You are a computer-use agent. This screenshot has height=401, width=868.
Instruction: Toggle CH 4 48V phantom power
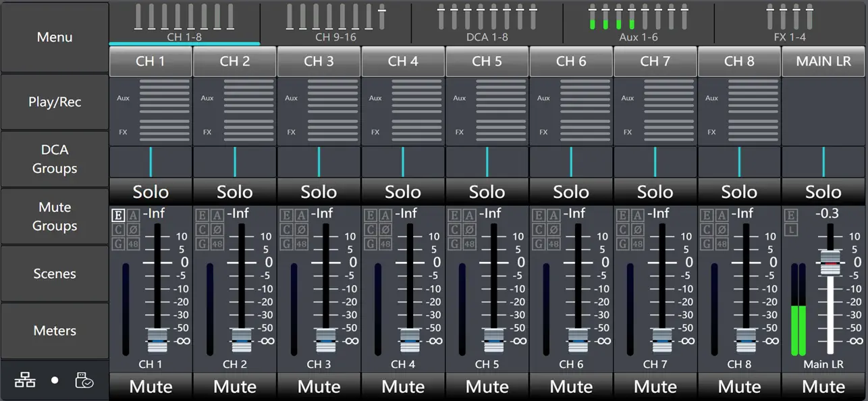[x=385, y=243]
